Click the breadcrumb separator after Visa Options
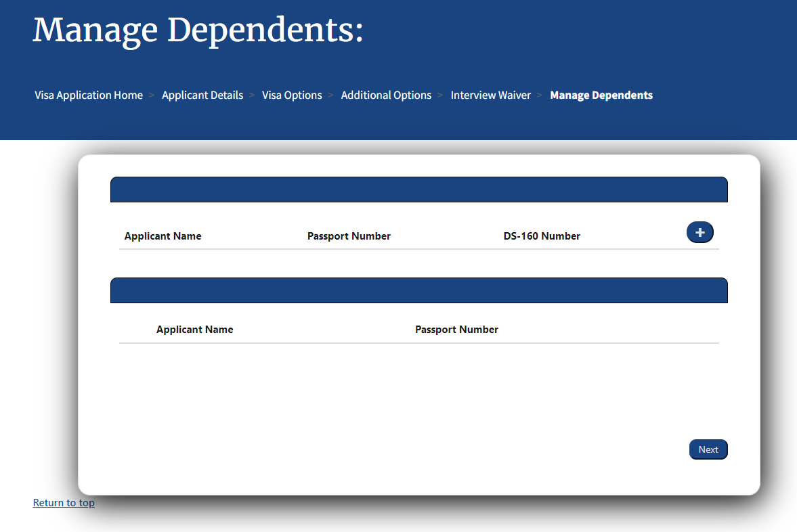The width and height of the screenshot is (797, 532). 330,95
